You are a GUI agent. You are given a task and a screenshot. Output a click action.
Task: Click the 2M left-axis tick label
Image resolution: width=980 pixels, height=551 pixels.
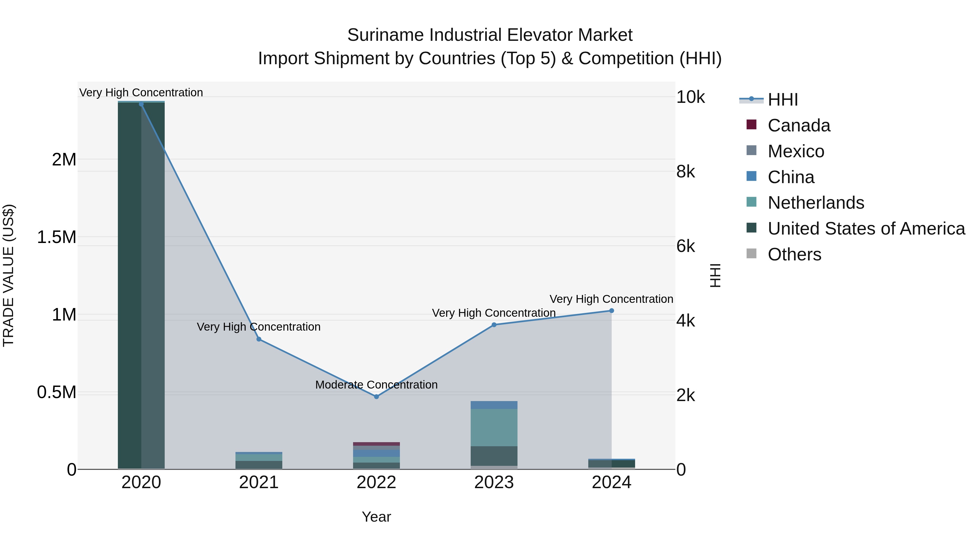64,160
